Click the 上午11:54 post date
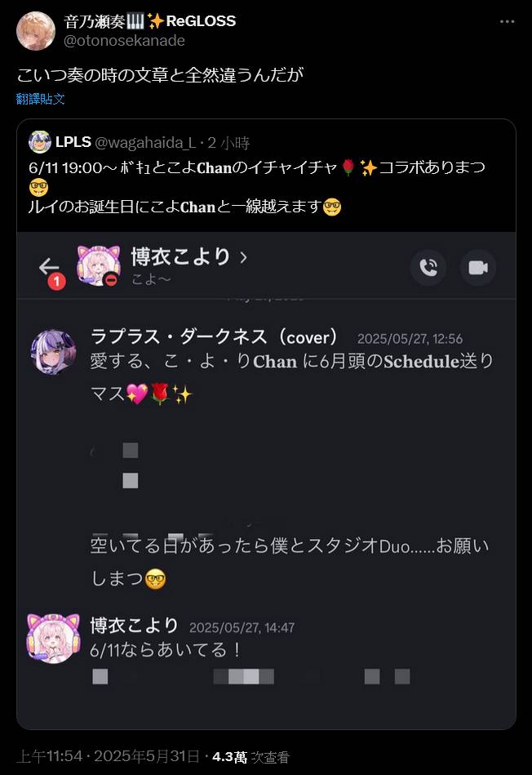 coord(109,756)
